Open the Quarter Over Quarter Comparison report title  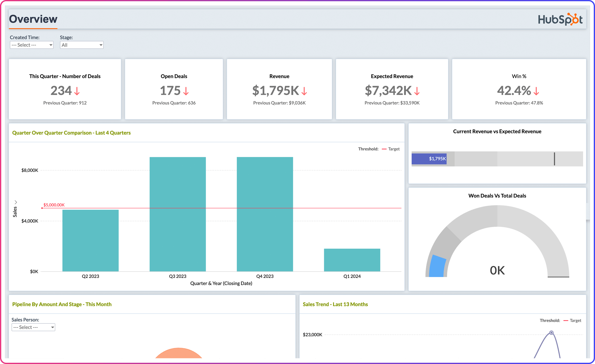coord(71,132)
